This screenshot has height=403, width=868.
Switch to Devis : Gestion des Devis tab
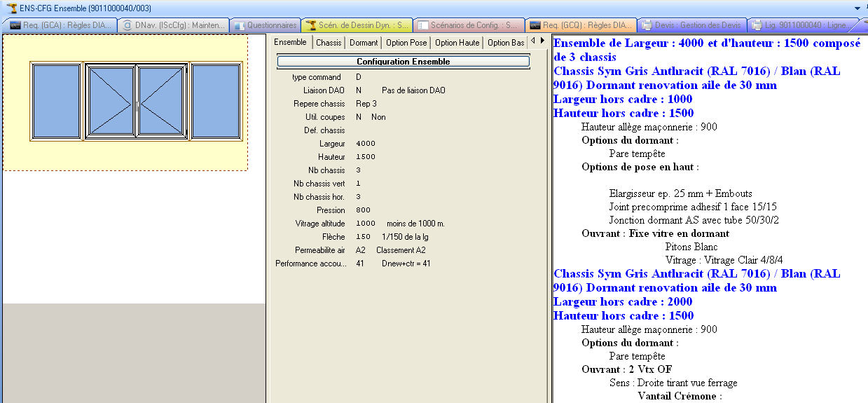coord(694,25)
